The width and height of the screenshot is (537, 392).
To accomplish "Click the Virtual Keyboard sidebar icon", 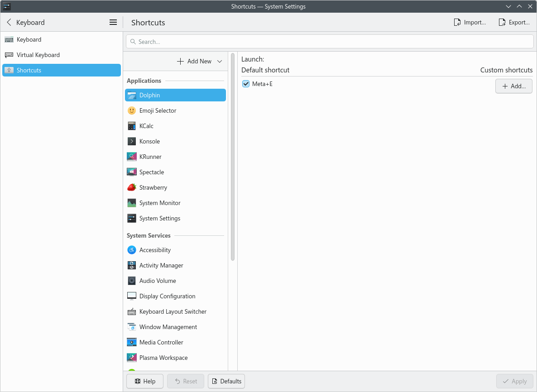I will [x=9, y=55].
